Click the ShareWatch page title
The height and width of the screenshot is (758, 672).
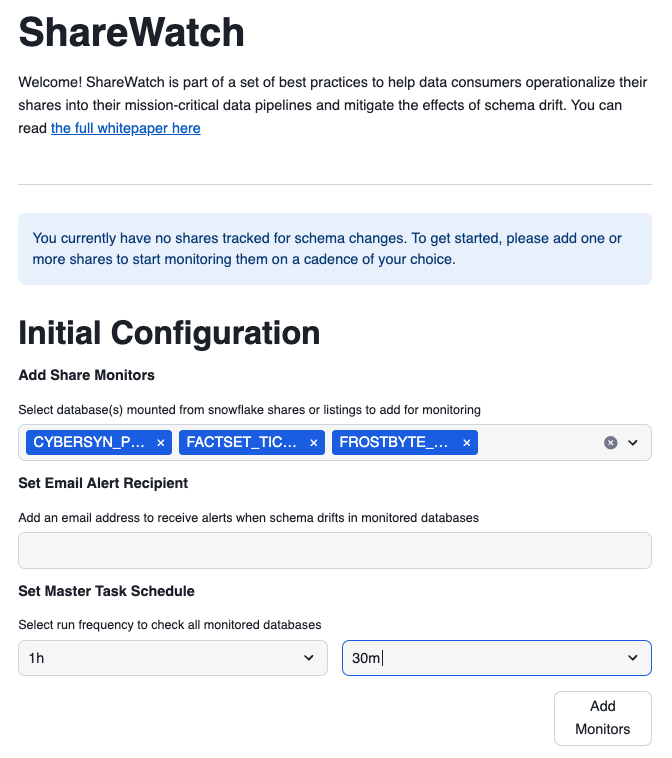(x=131, y=33)
